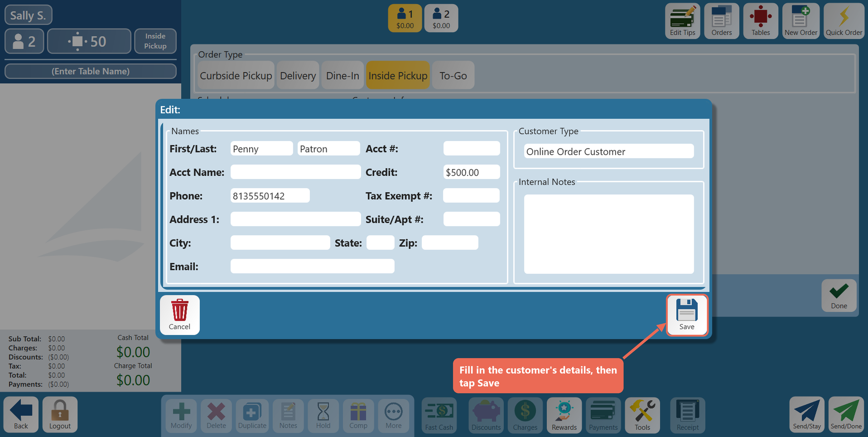Viewport: 868px width, 437px height.
Task: Click the Credit amount field
Action: pos(472,172)
